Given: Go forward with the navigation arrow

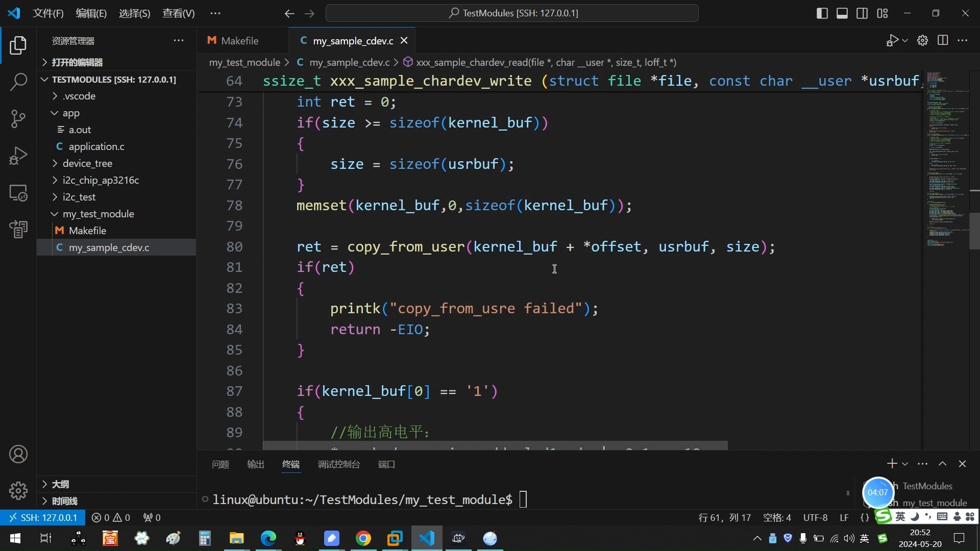Looking at the screenshot, I should pyautogui.click(x=309, y=13).
